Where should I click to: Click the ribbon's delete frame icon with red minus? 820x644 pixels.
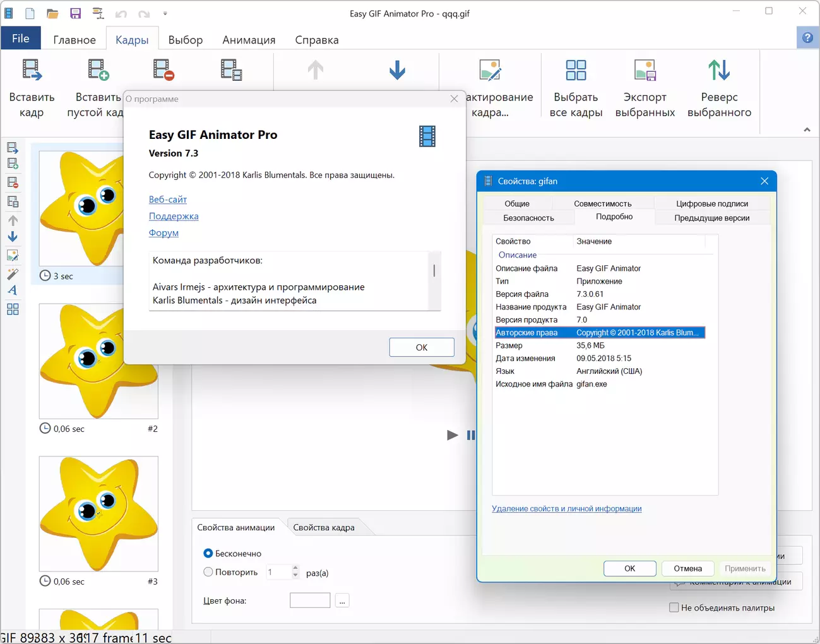[x=163, y=69]
